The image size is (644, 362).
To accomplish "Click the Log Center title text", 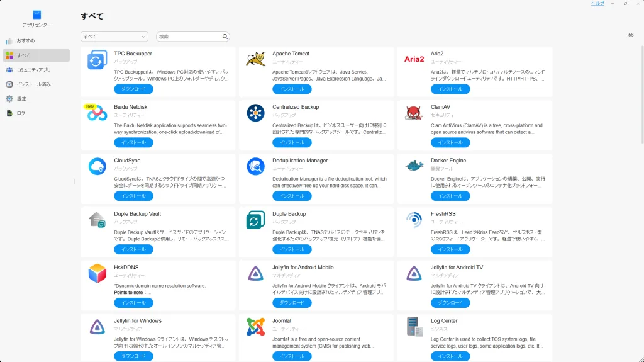I will point(443,321).
